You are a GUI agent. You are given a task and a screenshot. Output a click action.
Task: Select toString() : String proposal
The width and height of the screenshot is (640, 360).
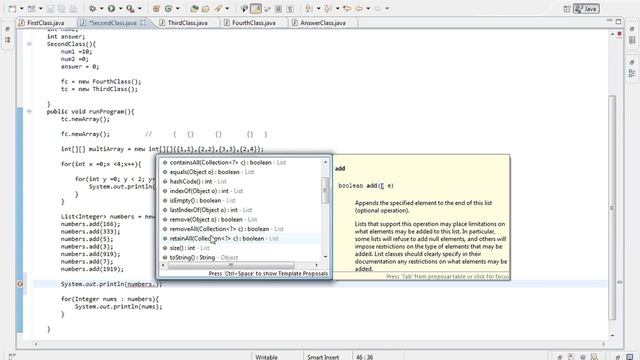pos(241,258)
